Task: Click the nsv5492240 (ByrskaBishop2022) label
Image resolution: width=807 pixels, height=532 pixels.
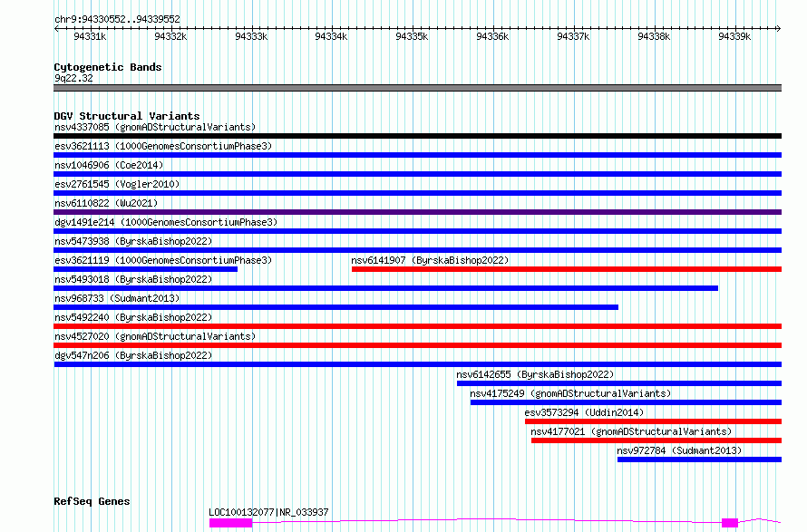Action: click(133, 317)
